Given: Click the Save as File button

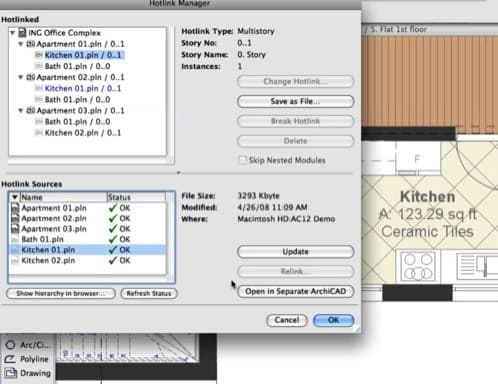Looking at the screenshot, I should pyautogui.click(x=296, y=101).
